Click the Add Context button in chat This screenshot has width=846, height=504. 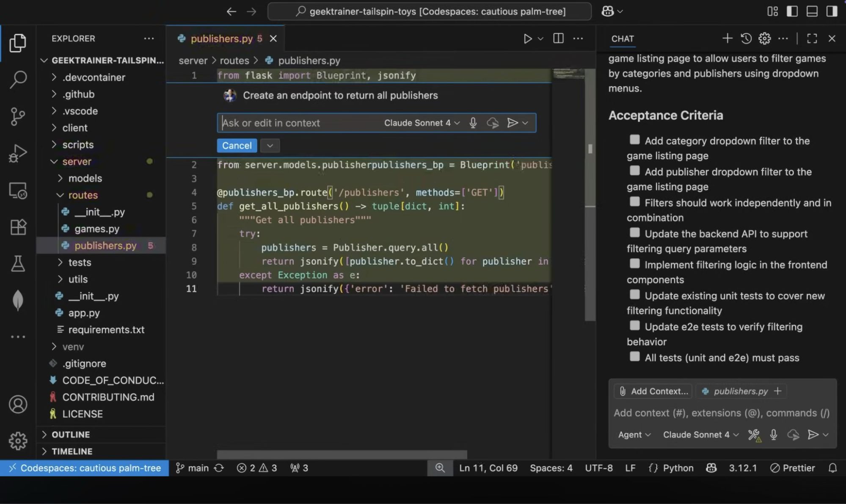pos(653,391)
